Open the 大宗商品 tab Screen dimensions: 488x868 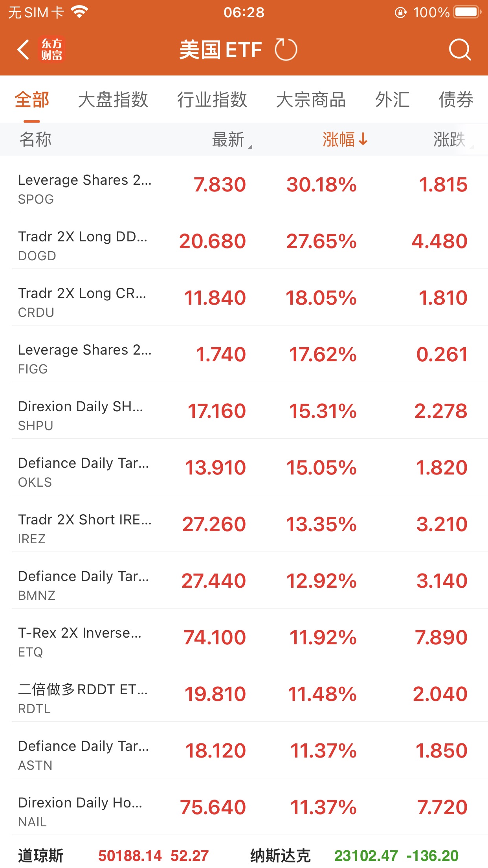(311, 100)
